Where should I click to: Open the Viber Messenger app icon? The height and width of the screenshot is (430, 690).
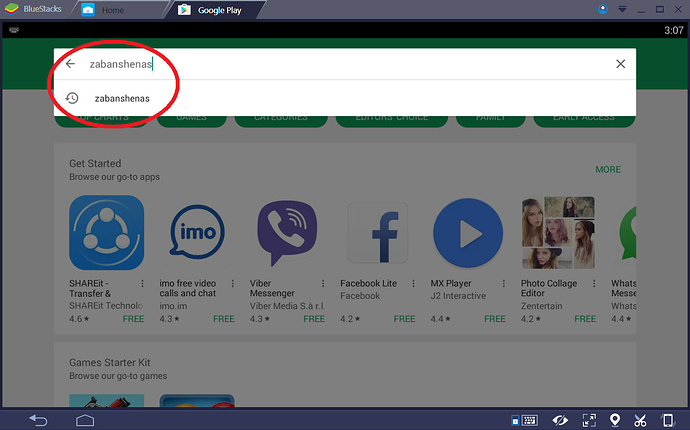[287, 232]
